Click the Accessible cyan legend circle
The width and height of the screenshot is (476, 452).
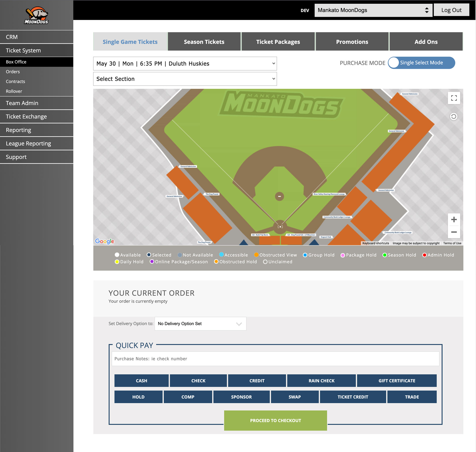click(x=221, y=255)
